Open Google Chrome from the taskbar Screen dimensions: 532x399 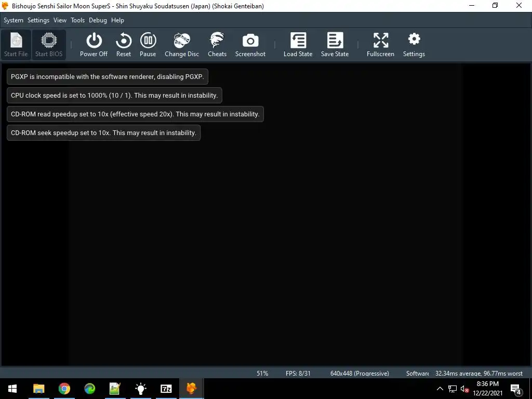coord(64,389)
